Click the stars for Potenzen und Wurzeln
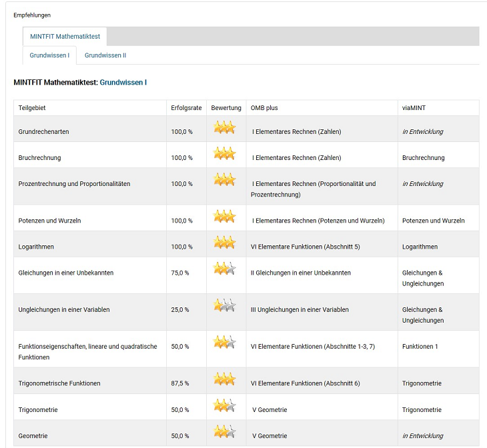This screenshot has width=487, height=448. pyautogui.click(x=224, y=217)
